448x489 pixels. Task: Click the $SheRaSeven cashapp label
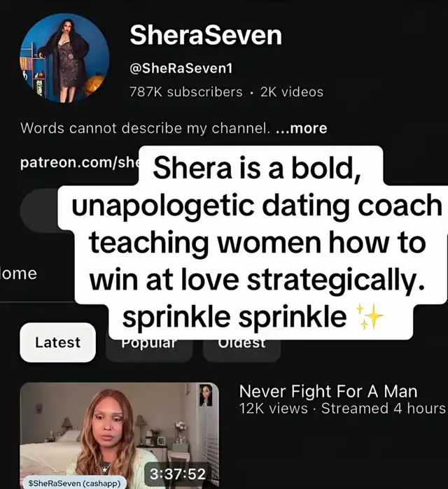(74, 483)
